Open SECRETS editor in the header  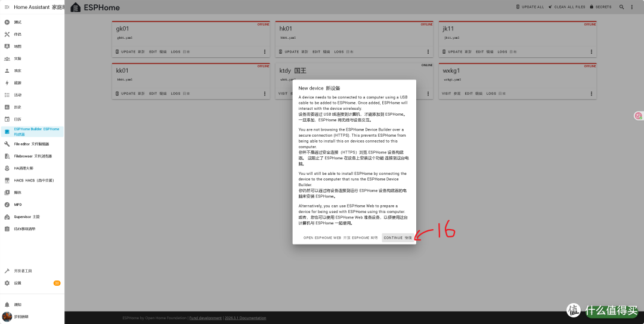point(600,7)
